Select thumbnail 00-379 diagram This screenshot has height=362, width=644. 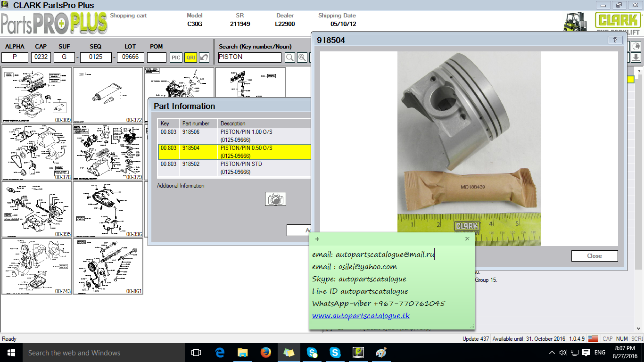[x=108, y=152]
